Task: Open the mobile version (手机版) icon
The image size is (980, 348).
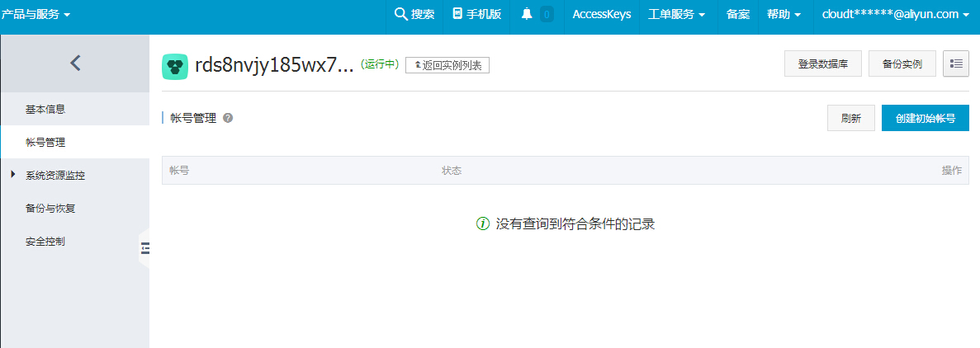Action: click(457, 14)
